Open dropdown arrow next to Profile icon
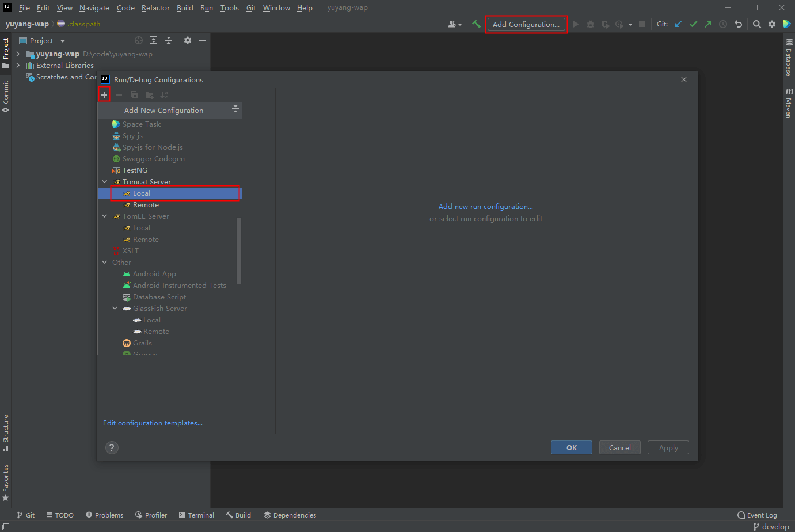 (x=630, y=25)
